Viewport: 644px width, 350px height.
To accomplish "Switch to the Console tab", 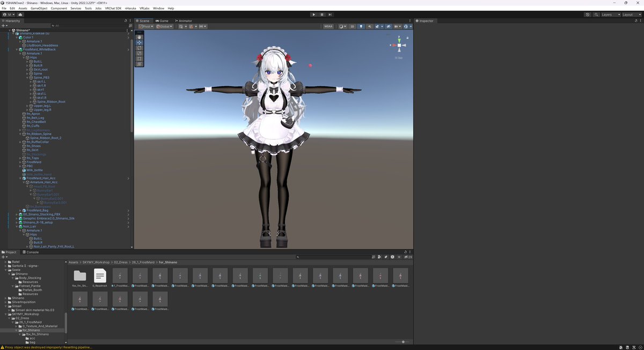I will click(x=31, y=252).
